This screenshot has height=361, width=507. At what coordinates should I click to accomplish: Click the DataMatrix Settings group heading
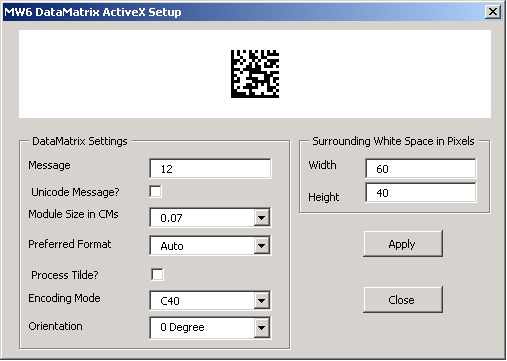coord(80,141)
